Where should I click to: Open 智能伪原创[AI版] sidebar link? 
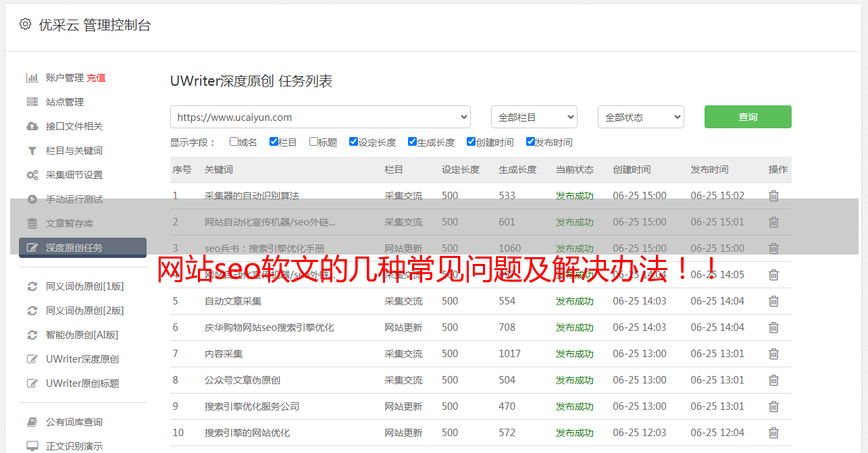(82, 335)
